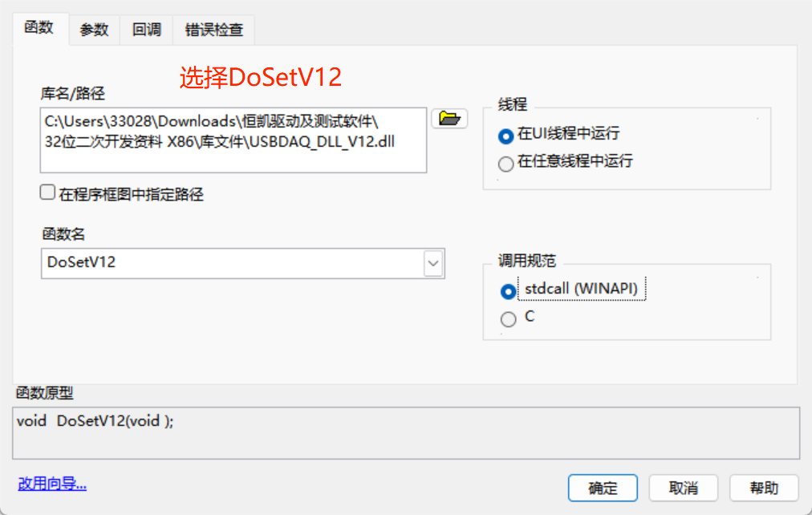Confirm with the 确定 button
This screenshot has height=515, width=812.
tap(603, 488)
